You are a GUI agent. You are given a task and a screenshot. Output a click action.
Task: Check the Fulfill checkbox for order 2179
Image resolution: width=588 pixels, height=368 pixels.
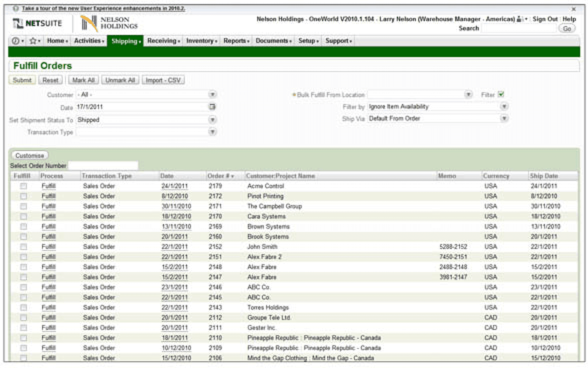pos(23,186)
